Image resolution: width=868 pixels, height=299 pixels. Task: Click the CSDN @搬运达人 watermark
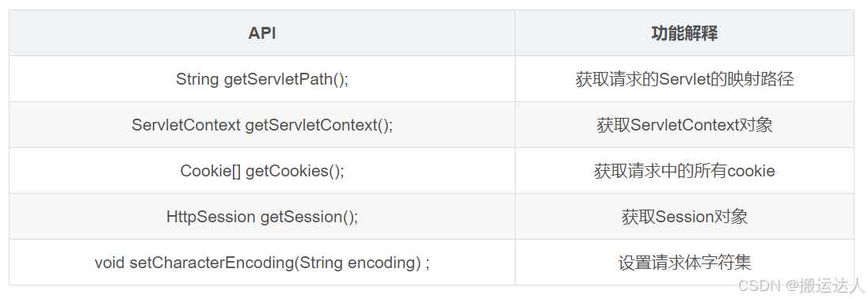click(x=801, y=286)
